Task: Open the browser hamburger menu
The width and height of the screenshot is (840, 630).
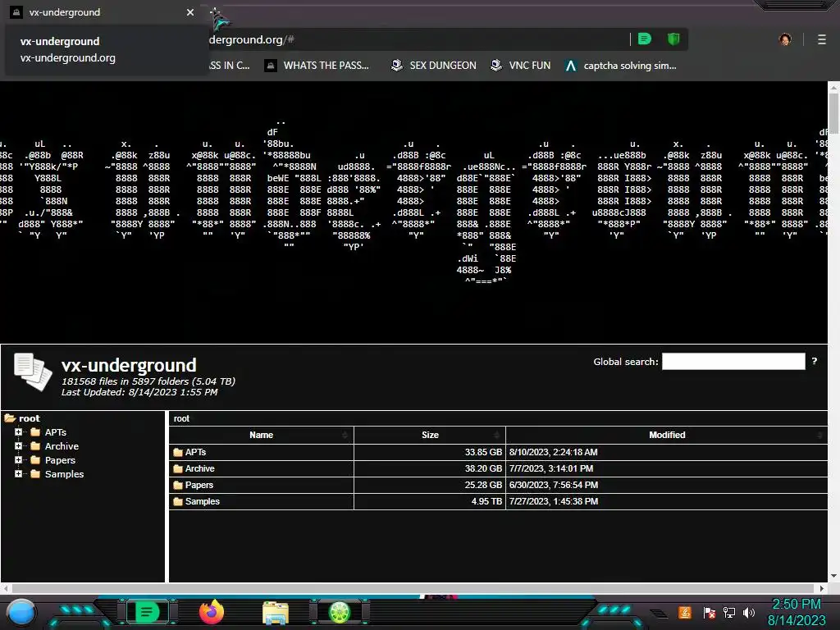Action: (822, 39)
